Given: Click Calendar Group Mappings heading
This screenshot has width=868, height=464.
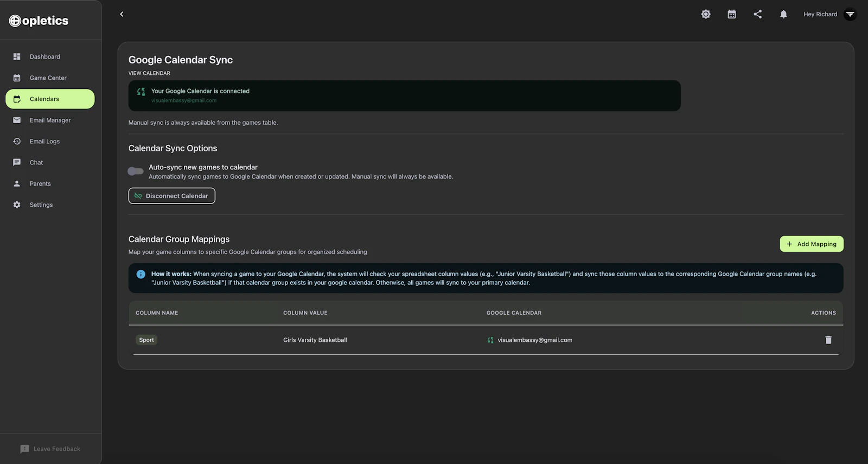Looking at the screenshot, I should click(179, 239).
